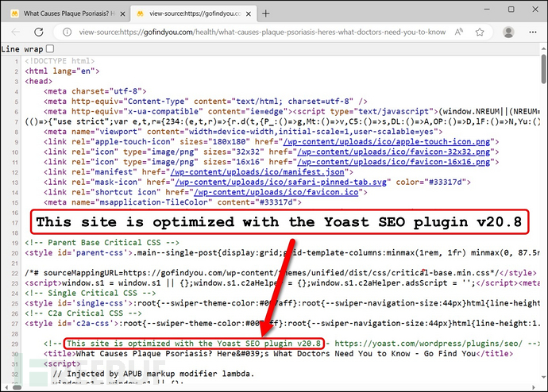
Task: Open the apple-touch-icon.png link
Action: (387, 142)
